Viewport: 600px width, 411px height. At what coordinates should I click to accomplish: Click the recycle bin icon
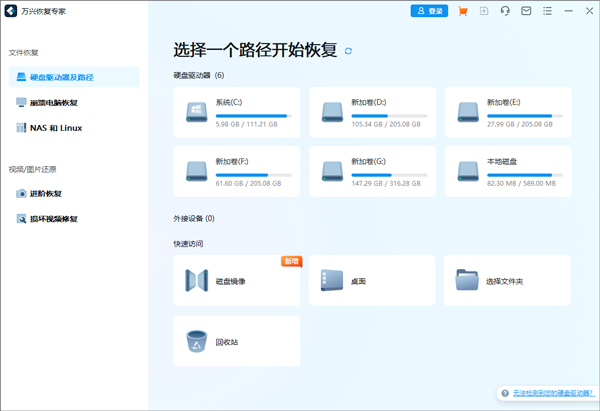point(197,341)
